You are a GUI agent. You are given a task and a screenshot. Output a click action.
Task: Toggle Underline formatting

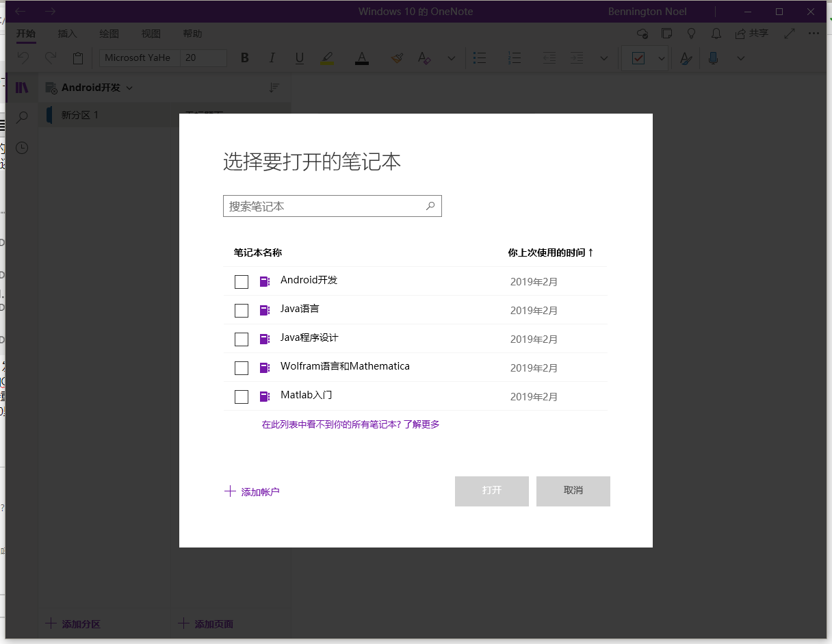pyautogui.click(x=300, y=58)
